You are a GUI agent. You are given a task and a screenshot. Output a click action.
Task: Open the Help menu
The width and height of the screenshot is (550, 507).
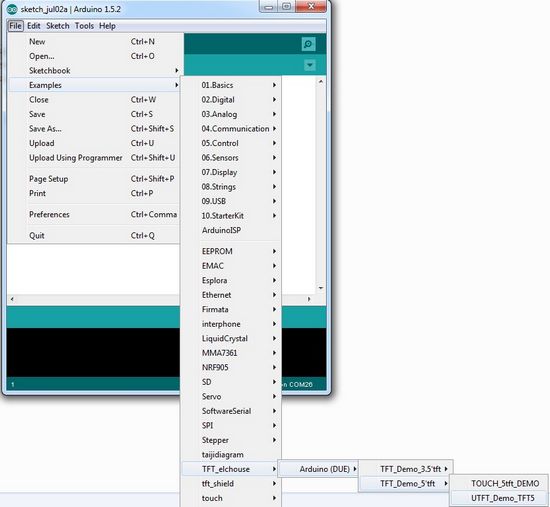107,26
